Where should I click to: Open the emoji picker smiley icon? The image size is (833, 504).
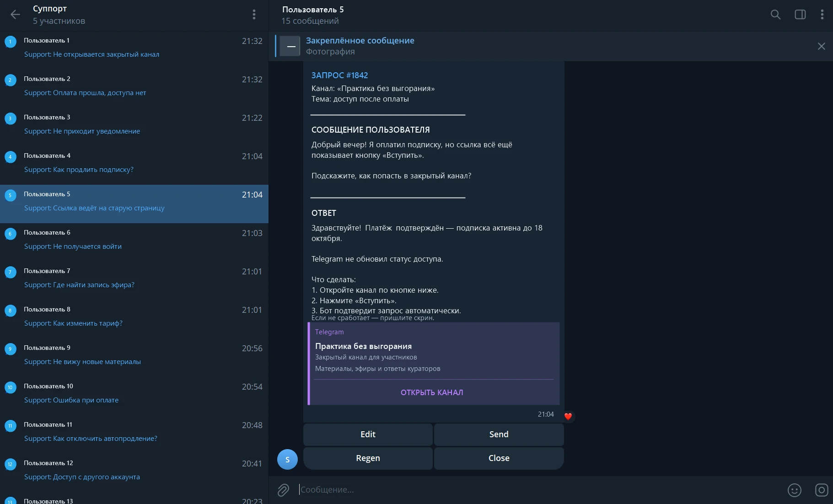click(x=795, y=490)
